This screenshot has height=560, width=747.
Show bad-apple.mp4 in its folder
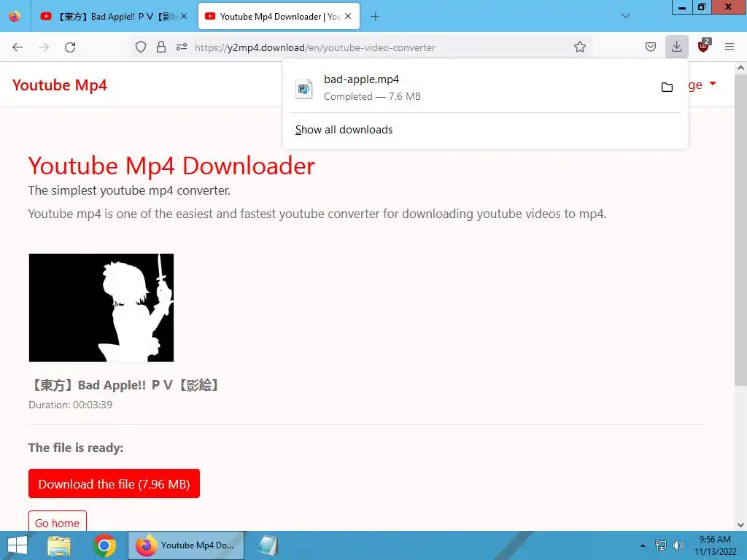click(x=667, y=87)
